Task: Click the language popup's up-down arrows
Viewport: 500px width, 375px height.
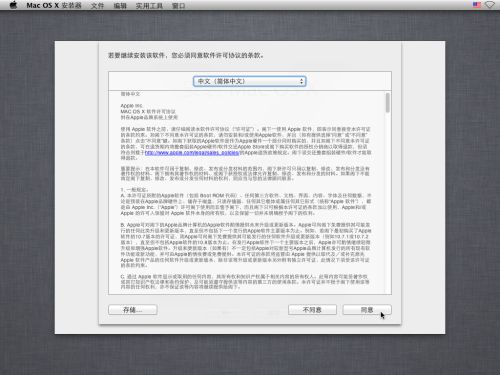Action: (301, 81)
